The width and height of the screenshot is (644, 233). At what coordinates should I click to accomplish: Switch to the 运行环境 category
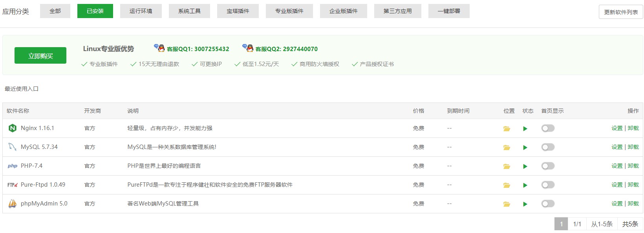pos(141,11)
